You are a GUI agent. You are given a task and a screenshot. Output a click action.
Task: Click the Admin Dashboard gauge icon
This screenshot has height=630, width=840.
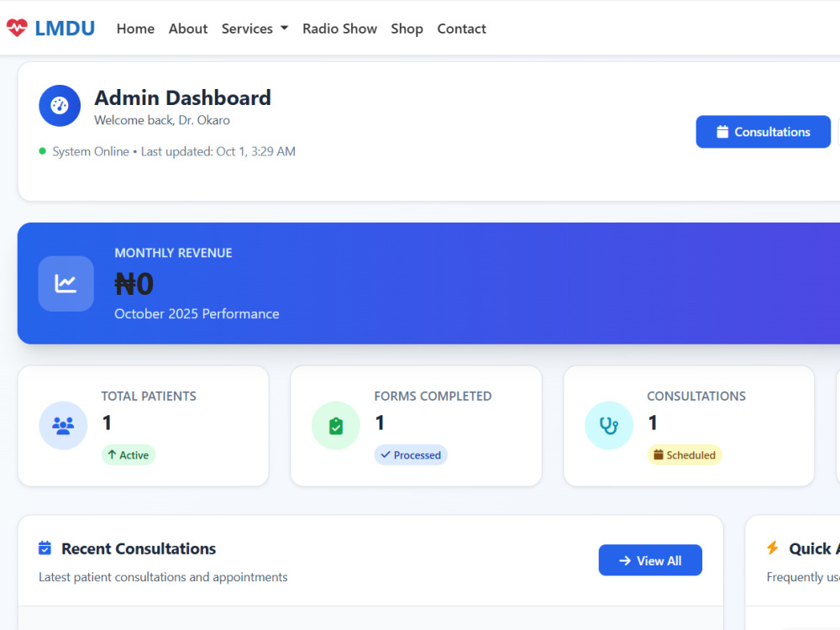coord(60,106)
